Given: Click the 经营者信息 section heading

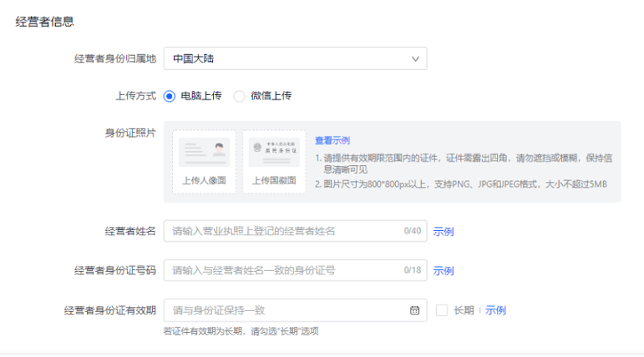Looking at the screenshot, I should (44, 22).
